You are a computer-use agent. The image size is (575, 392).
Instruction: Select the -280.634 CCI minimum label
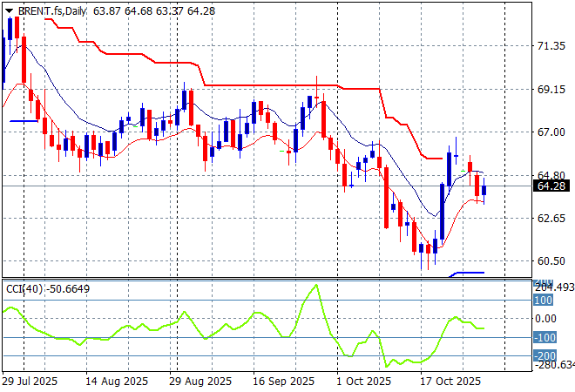coord(554,365)
